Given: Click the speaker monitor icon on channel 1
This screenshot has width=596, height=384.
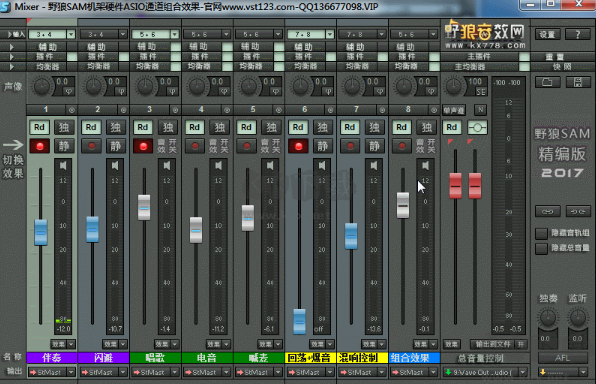Looking at the screenshot, I should pyautogui.click(x=63, y=165).
